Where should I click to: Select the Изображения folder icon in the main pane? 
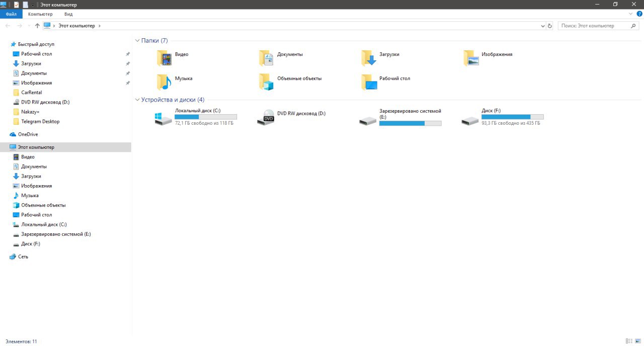471,58
